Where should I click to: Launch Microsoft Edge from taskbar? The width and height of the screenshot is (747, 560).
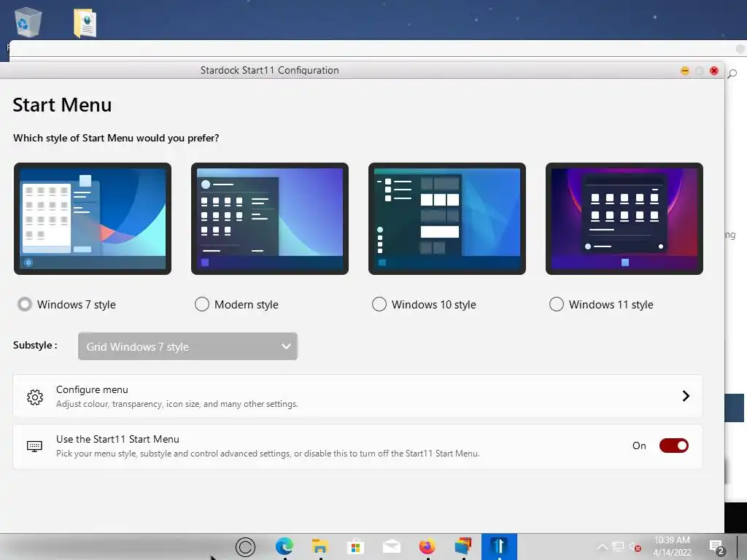click(x=285, y=547)
